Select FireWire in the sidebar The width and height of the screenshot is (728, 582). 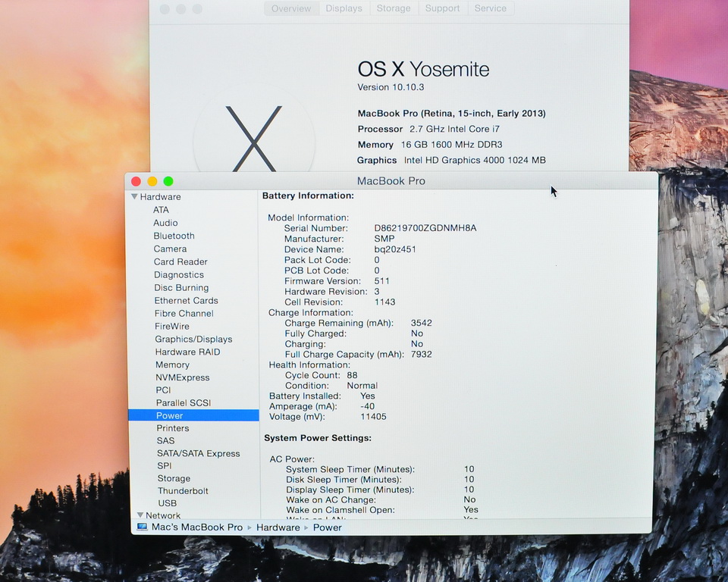[172, 327]
